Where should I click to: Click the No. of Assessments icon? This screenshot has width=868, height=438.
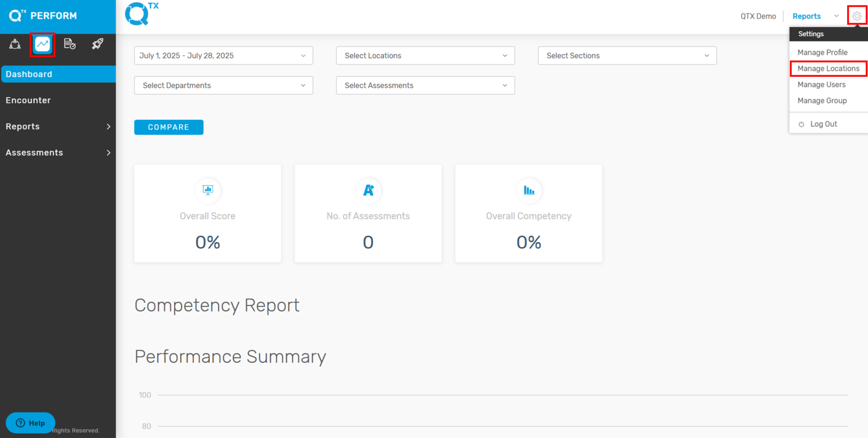(x=368, y=190)
